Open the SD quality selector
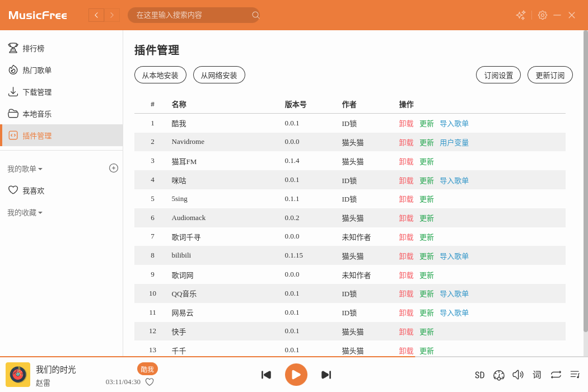Image resolution: width=588 pixels, height=392 pixels. (479, 375)
